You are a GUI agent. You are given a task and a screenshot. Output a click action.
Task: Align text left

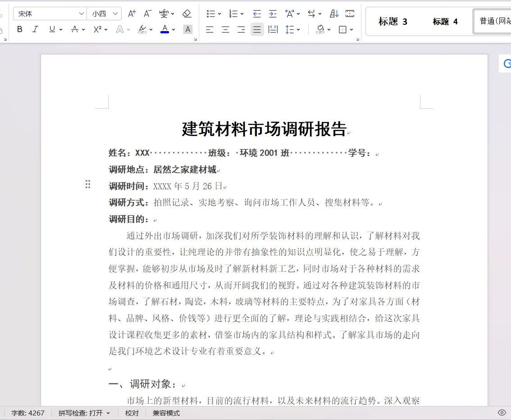pos(210,30)
